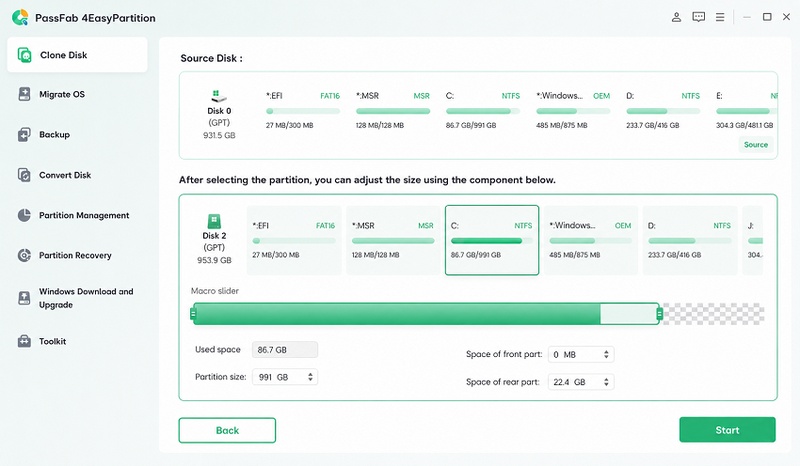Focus the Partition size 991 field
This screenshot has width=800, height=466.
tap(285, 377)
